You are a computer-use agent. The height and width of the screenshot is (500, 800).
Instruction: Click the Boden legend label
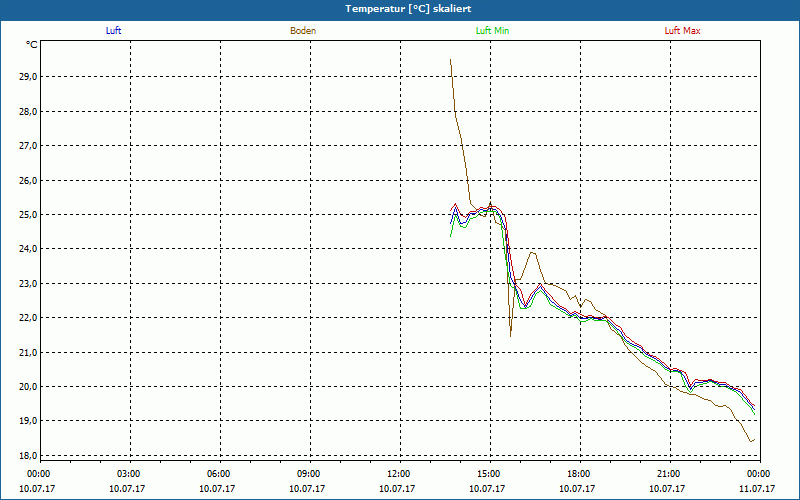point(303,31)
